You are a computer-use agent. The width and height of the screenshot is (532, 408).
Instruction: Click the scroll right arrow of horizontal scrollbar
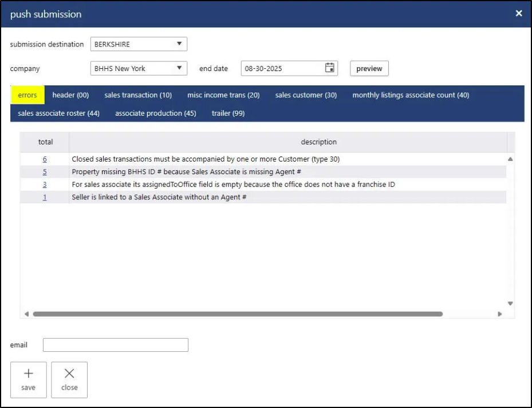500,314
